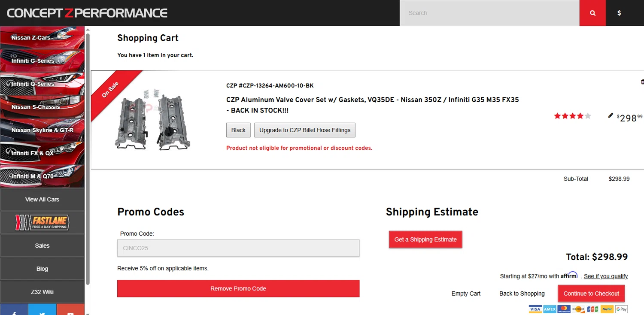Click Continue to Checkout
This screenshot has height=315, width=644.
click(591, 294)
